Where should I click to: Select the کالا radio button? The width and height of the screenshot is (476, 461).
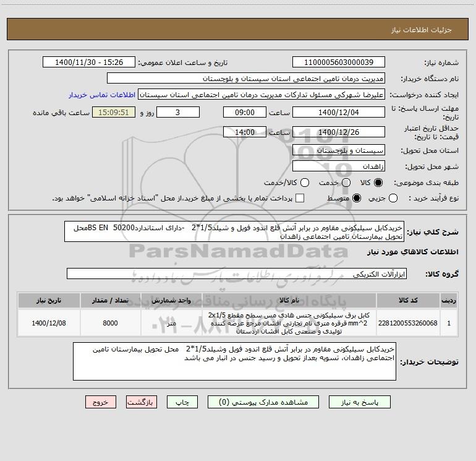[x=378, y=183]
